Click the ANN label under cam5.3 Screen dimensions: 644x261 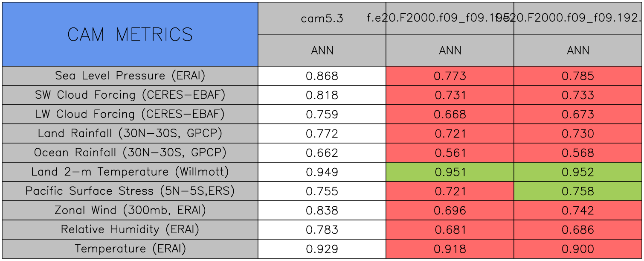point(322,50)
